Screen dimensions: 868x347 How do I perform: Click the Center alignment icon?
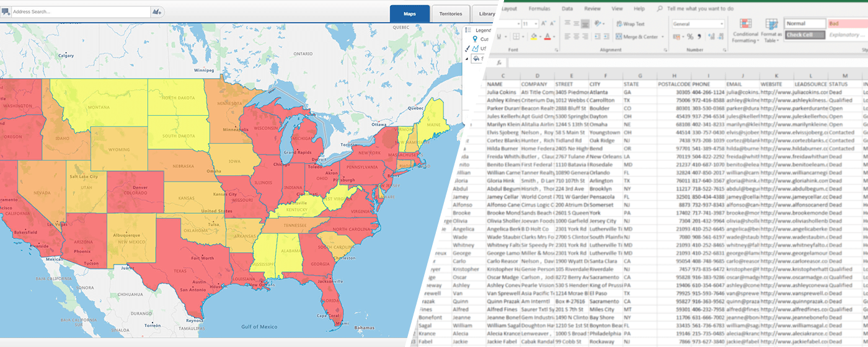(x=576, y=37)
